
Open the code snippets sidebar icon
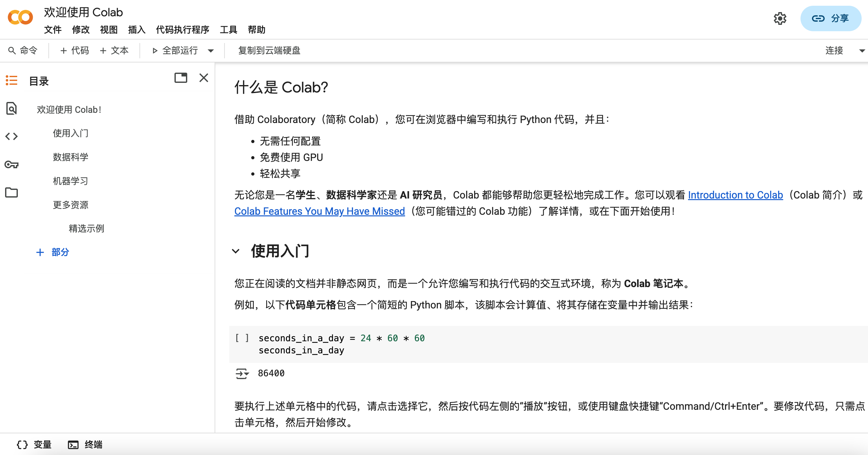click(11, 136)
